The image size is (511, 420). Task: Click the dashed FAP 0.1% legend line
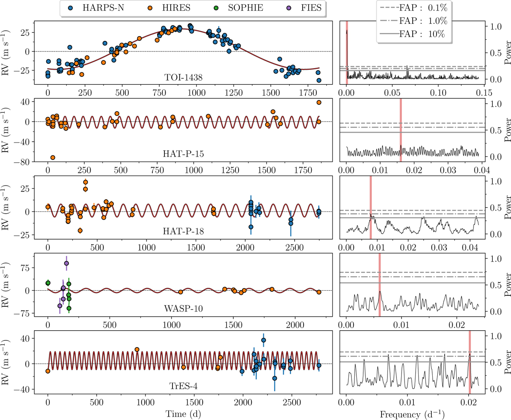tap(388, 7)
